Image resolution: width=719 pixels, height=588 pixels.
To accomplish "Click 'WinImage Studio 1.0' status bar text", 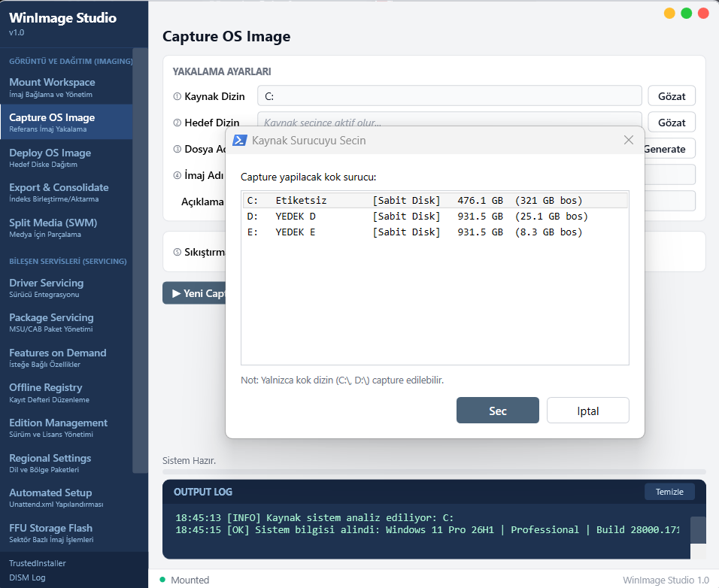I will pos(666,580).
